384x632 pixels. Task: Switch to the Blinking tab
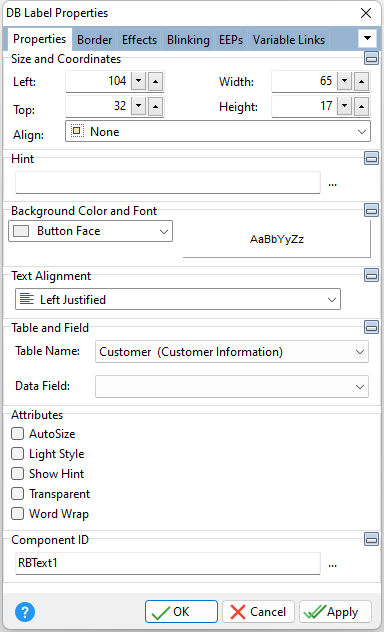pyautogui.click(x=188, y=40)
